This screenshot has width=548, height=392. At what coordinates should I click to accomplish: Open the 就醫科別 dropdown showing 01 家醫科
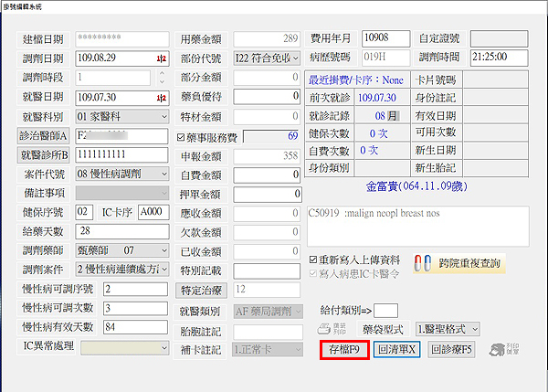point(163,117)
